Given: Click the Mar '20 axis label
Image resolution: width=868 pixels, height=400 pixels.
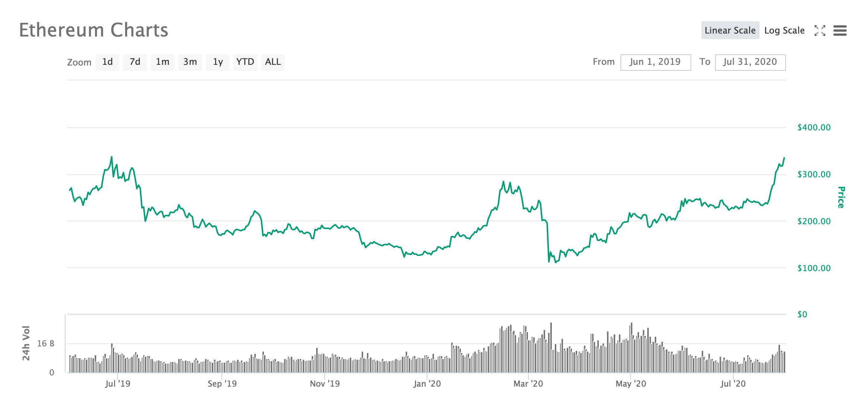Looking at the screenshot, I should (528, 384).
